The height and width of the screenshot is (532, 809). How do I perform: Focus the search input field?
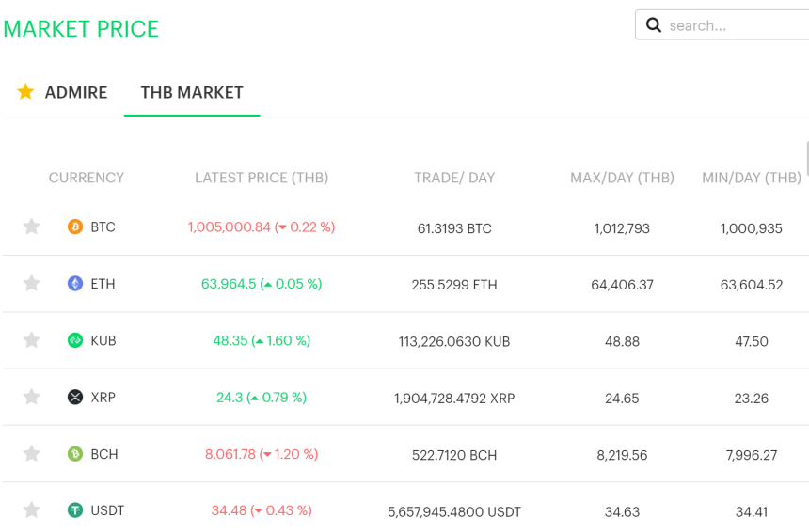click(x=734, y=25)
